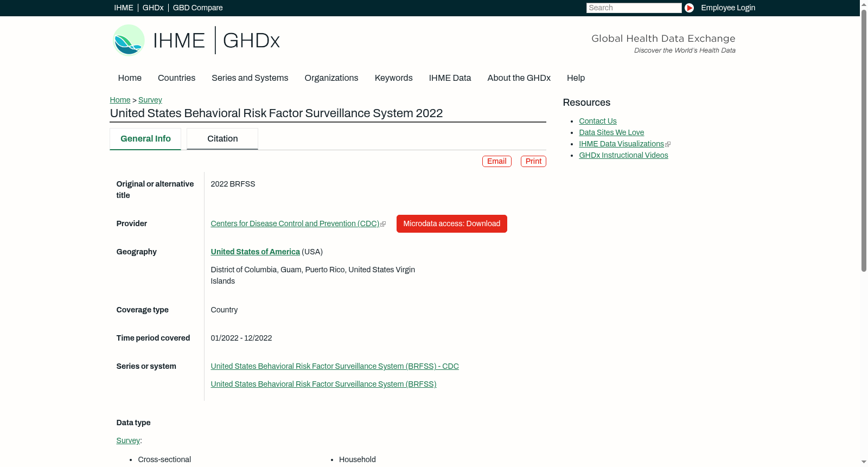Click the scrollbar up arrow

[x=864, y=4]
